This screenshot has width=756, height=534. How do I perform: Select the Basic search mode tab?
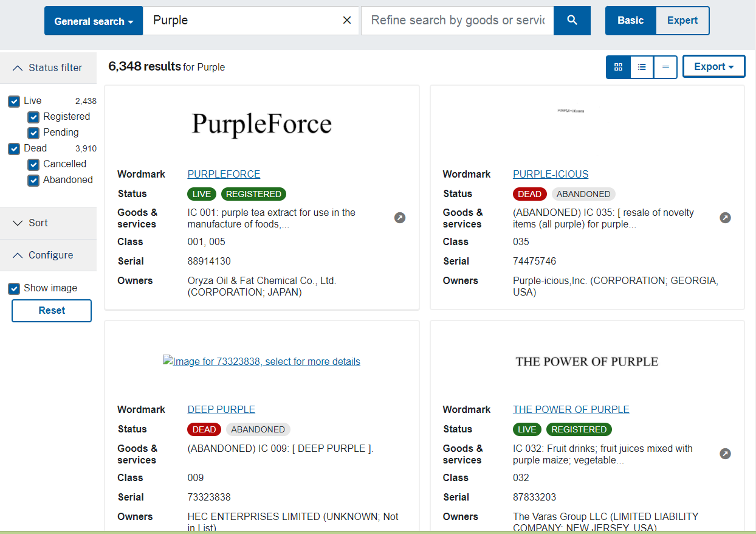click(630, 21)
